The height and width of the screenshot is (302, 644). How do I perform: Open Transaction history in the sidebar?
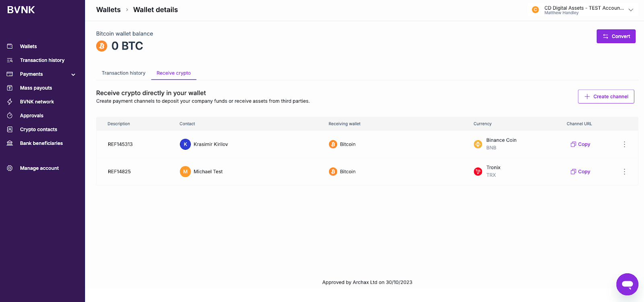42,60
